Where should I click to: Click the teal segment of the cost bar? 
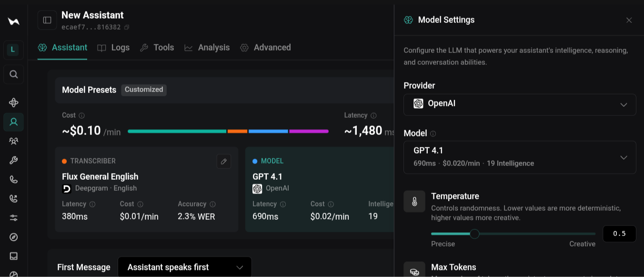tap(177, 131)
